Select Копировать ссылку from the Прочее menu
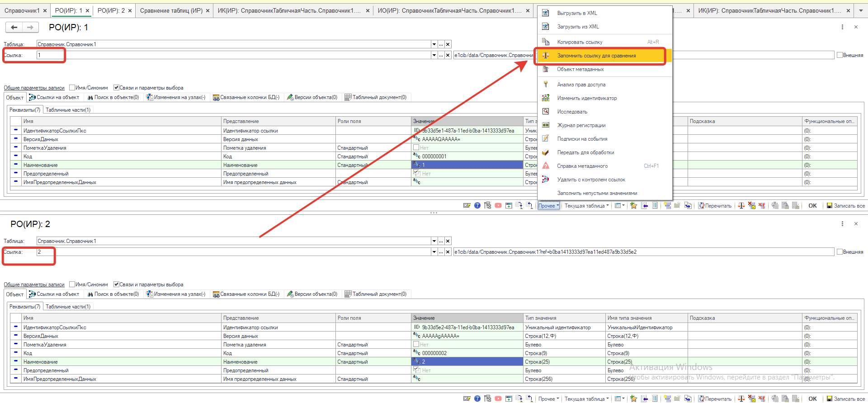Viewport: 868px width, 403px height. pos(605,42)
